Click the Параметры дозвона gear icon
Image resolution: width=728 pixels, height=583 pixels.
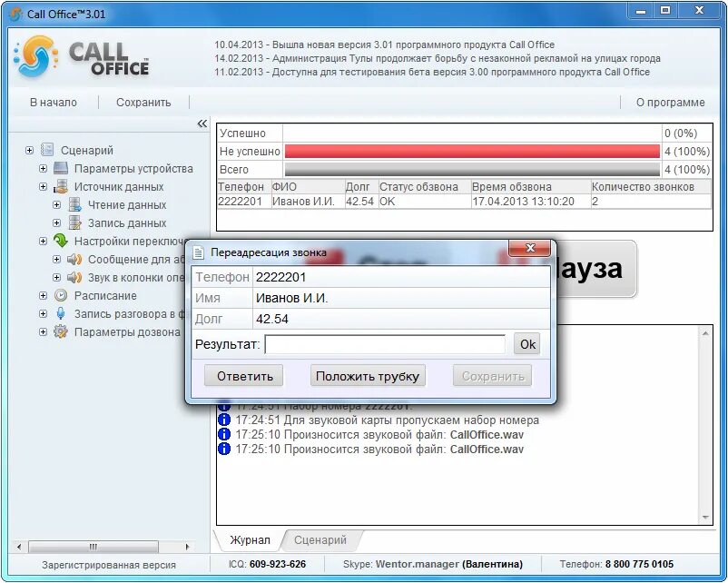click(x=61, y=331)
